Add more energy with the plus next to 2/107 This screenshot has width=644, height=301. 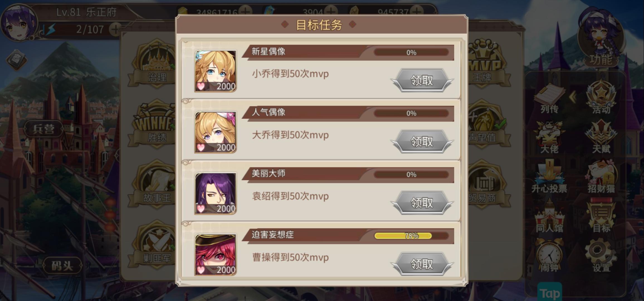[x=115, y=29]
